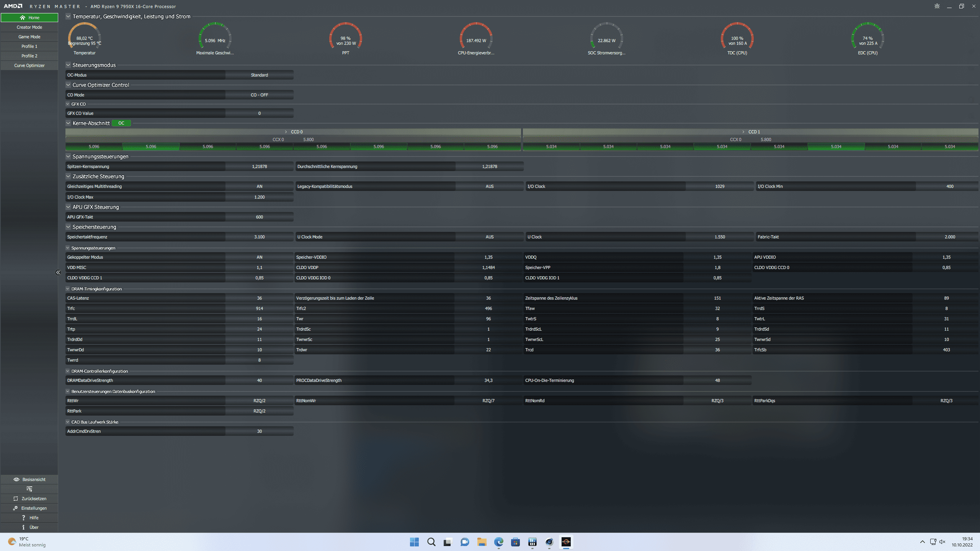Click the RttNomWr value RZQ/7

click(x=488, y=401)
